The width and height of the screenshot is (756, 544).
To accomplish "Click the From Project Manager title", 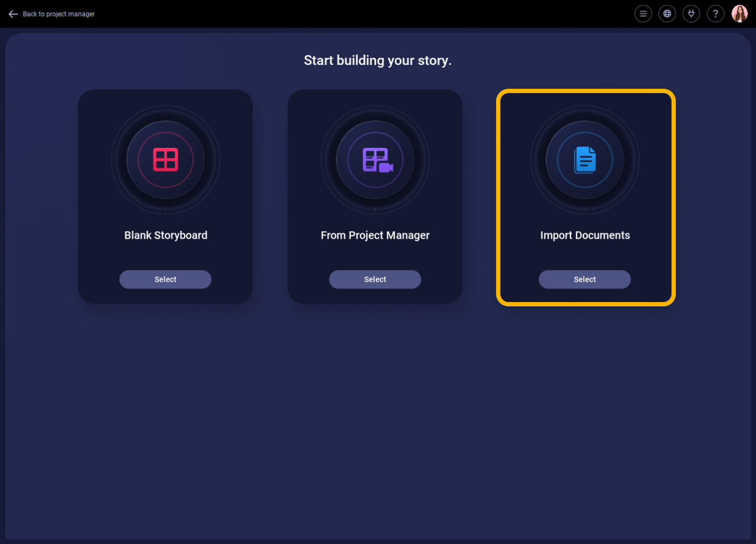I will pos(375,235).
